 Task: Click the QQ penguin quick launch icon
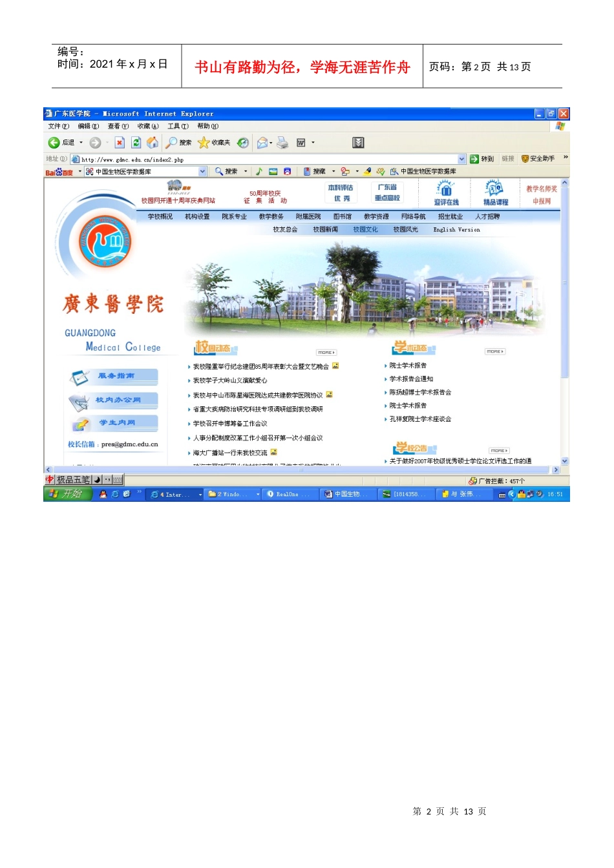pos(103,494)
